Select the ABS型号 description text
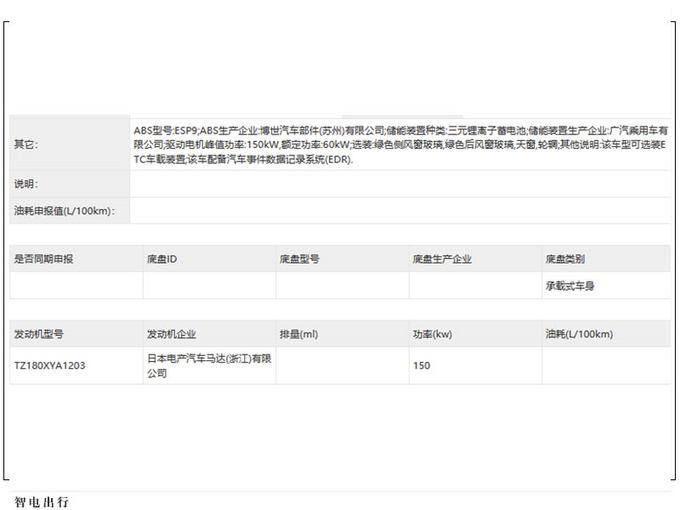Screen dimensions: 680x510 pos(400,145)
